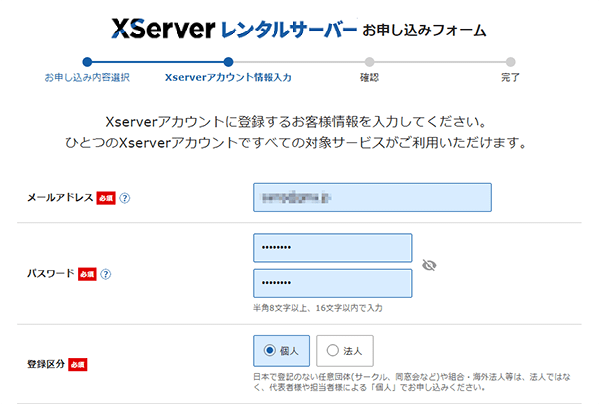600x404 pixels.
Task: Open help icon beside メールアドレス label
Action: [125, 198]
